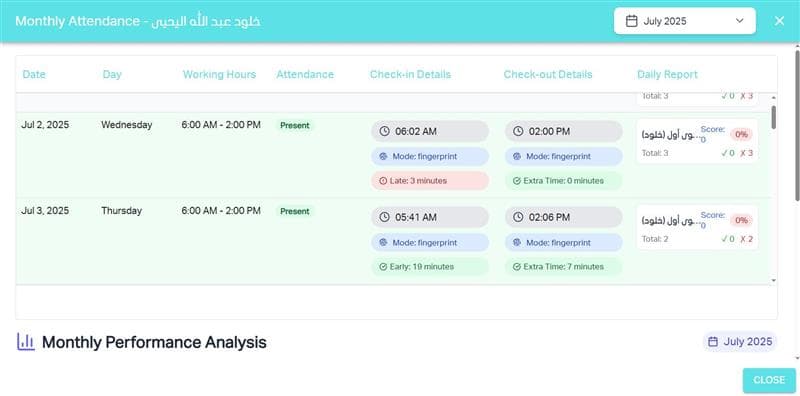Image resolution: width=800 pixels, height=396 pixels.
Task: Click the Day column header
Action: click(112, 75)
